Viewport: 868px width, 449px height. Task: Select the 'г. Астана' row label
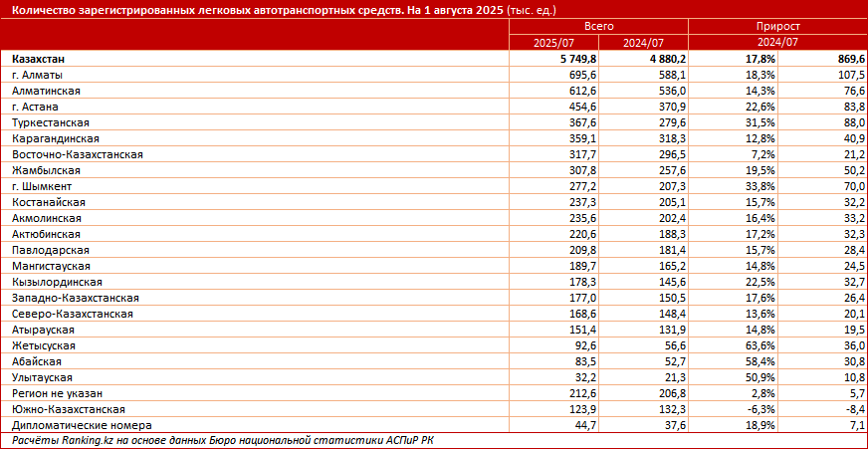point(38,108)
